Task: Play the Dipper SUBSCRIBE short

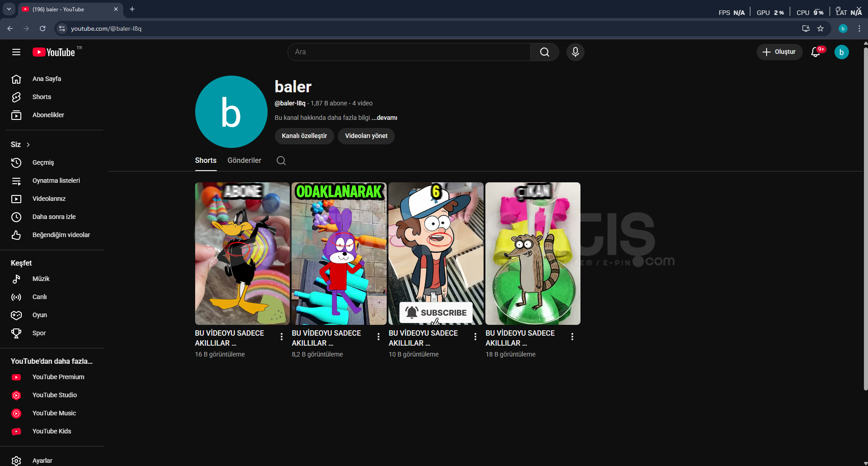Action: [436, 253]
